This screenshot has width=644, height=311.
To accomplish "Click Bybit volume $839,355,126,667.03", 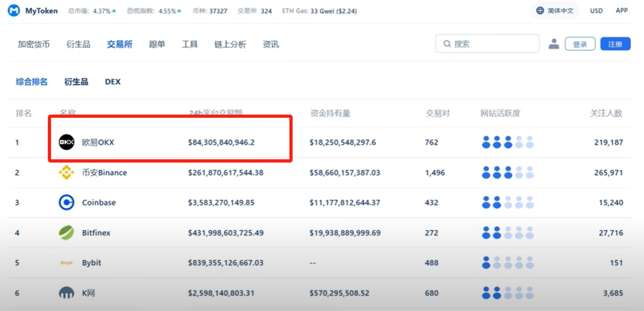I will click(225, 263).
